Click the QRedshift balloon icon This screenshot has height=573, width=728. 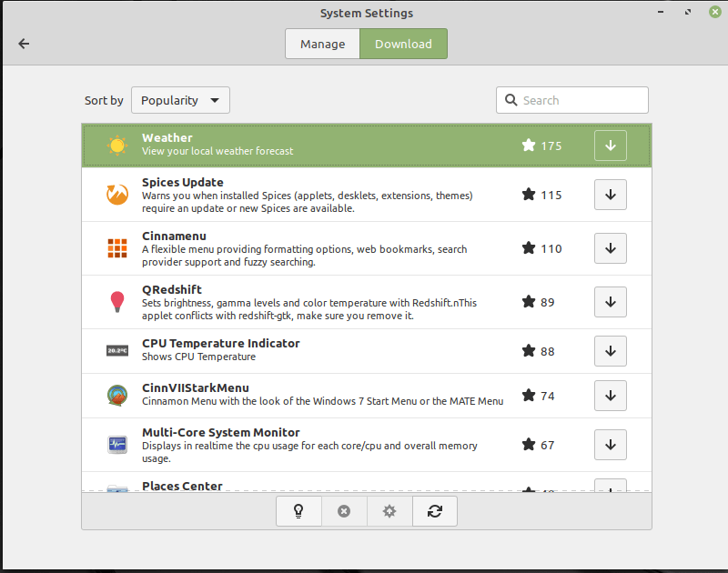116,301
